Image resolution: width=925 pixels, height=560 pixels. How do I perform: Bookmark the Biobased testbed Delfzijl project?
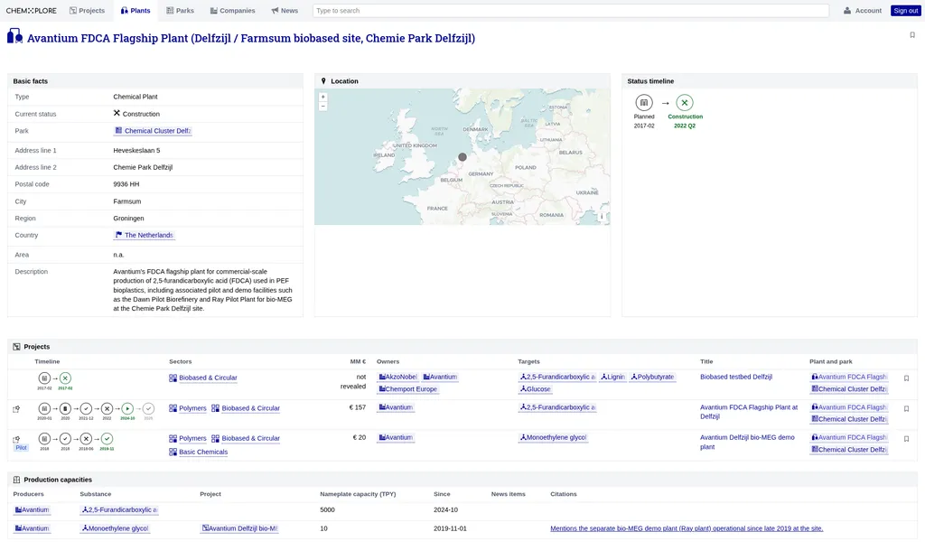pyautogui.click(x=906, y=378)
